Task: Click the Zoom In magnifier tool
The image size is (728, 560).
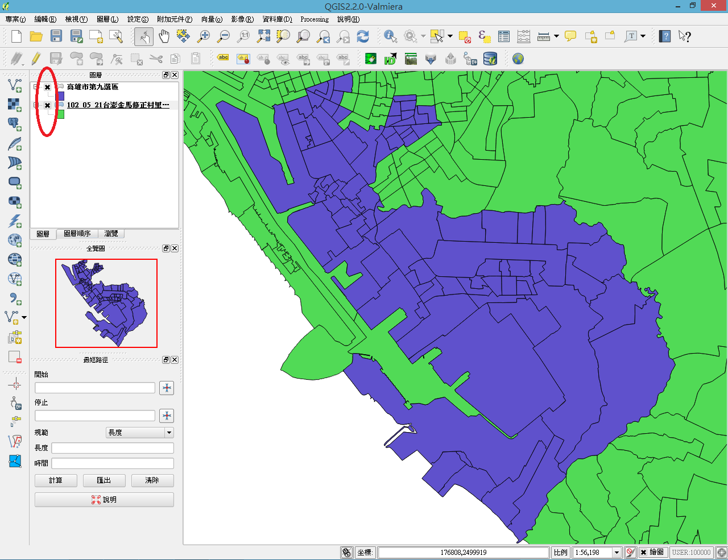Action: (x=203, y=36)
